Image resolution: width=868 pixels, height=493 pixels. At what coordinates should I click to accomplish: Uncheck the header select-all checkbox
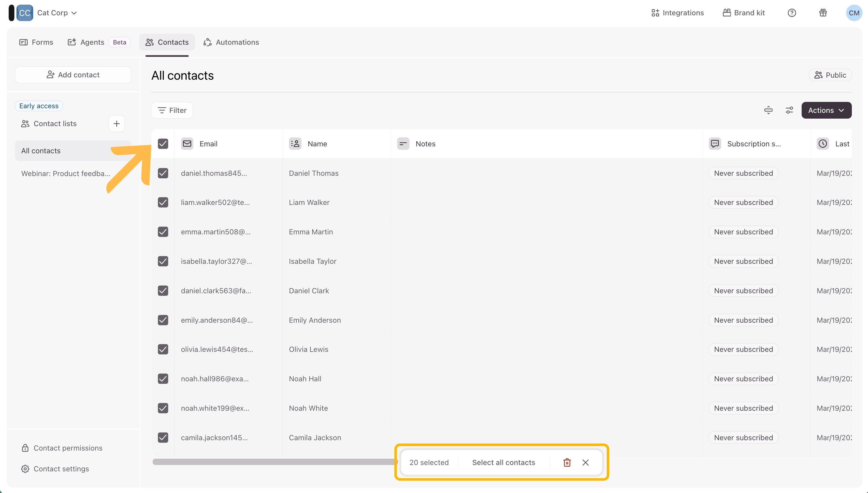(x=163, y=143)
